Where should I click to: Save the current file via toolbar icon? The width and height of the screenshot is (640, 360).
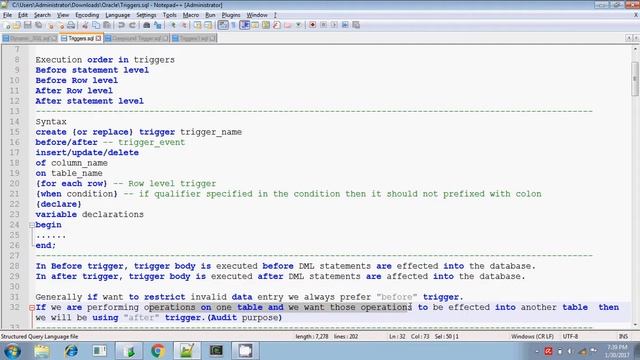27,25
